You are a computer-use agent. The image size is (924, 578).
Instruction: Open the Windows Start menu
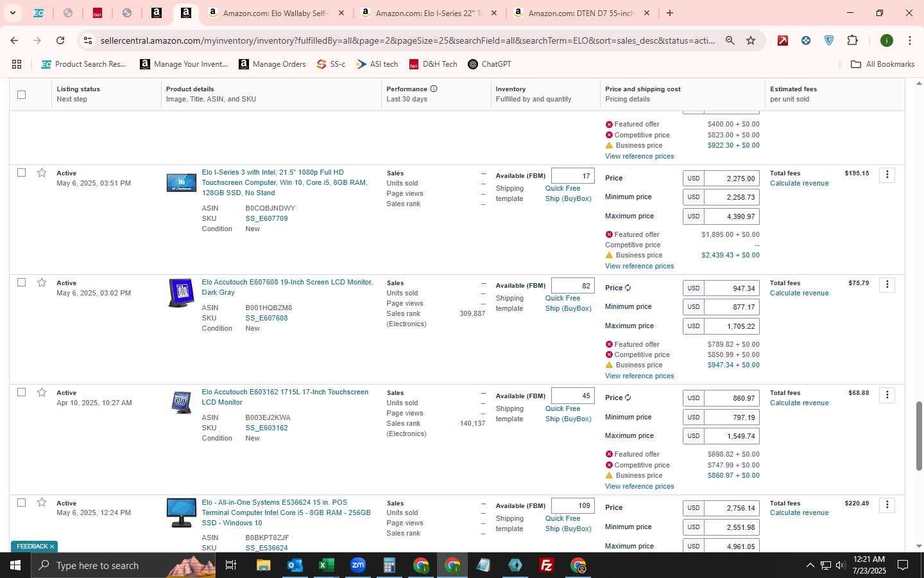coord(15,565)
